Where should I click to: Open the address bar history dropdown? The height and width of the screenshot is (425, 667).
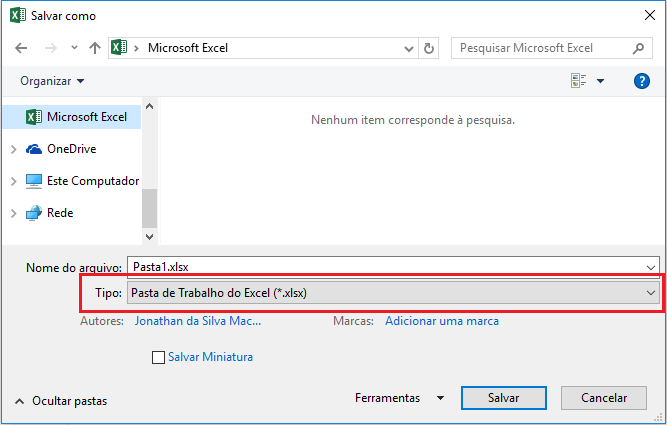pyautogui.click(x=409, y=48)
